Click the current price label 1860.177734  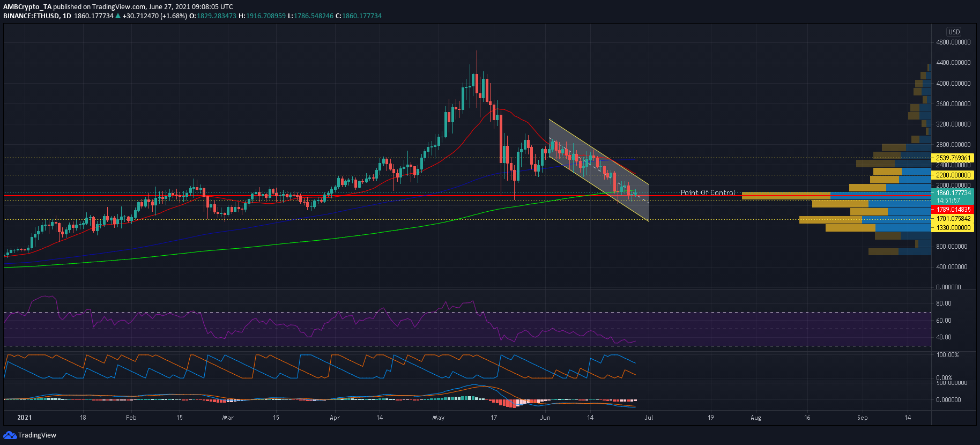pos(953,193)
